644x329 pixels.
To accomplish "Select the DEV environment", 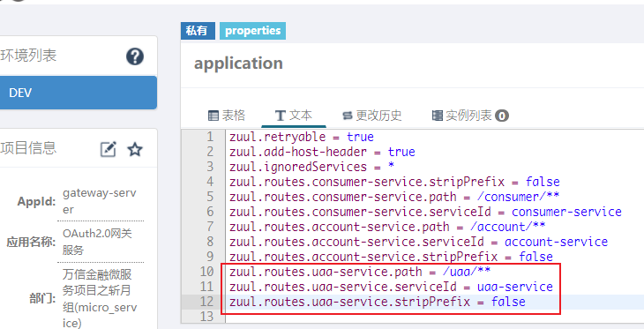I will coord(78,93).
